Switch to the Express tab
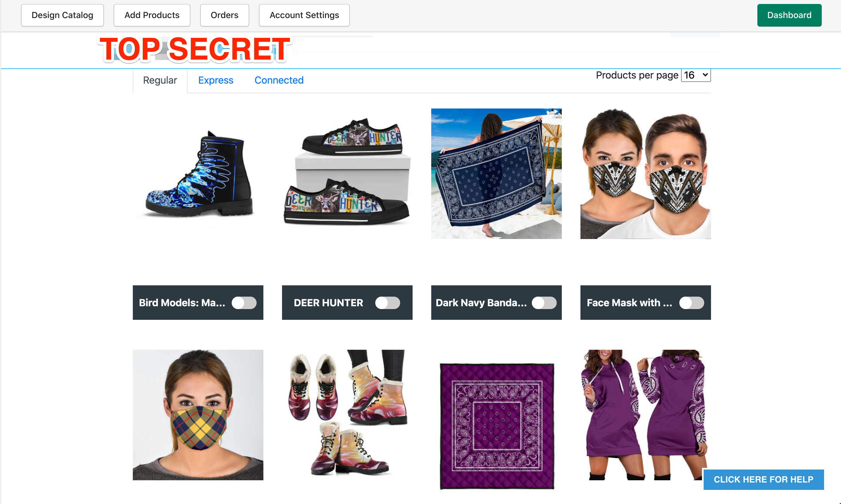841x504 pixels. [x=216, y=80]
